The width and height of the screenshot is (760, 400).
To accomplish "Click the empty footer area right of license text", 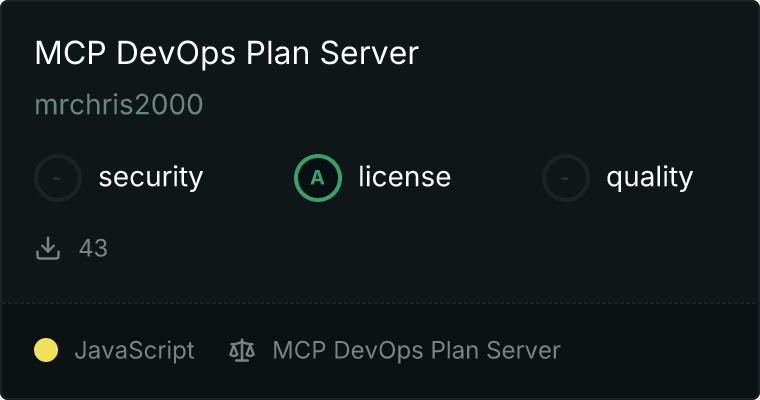I will pyautogui.click(x=660, y=350).
